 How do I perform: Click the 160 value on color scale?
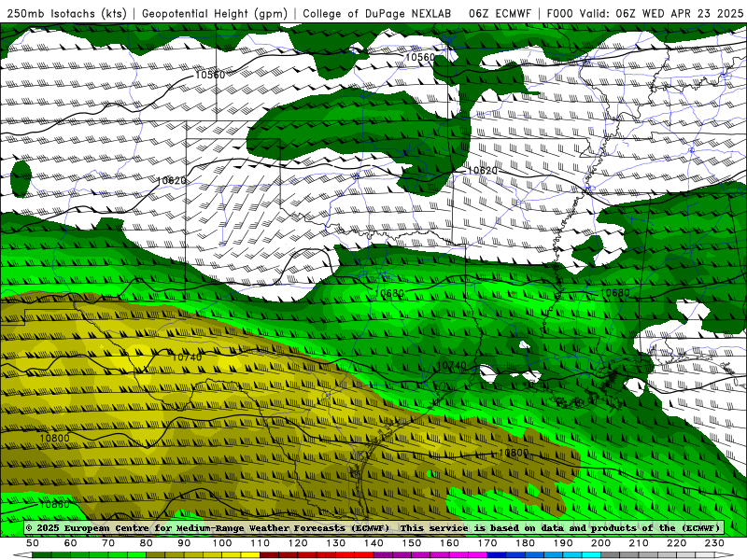coord(449,543)
